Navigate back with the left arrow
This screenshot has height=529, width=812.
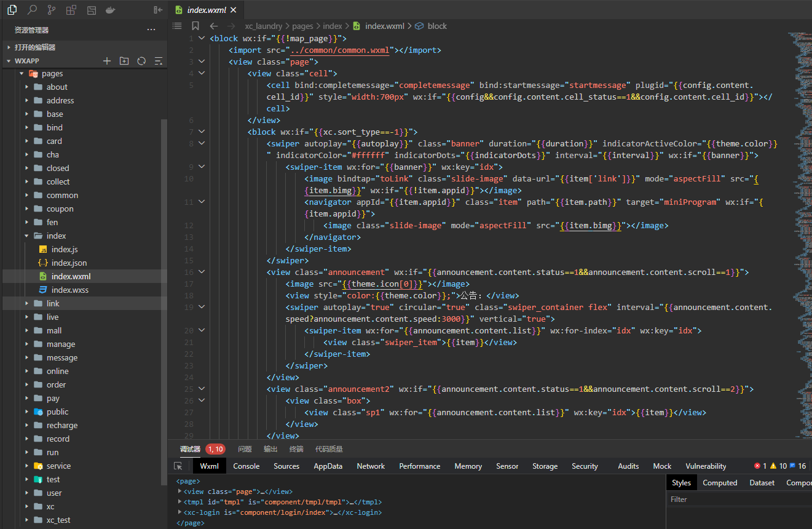click(213, 26)
